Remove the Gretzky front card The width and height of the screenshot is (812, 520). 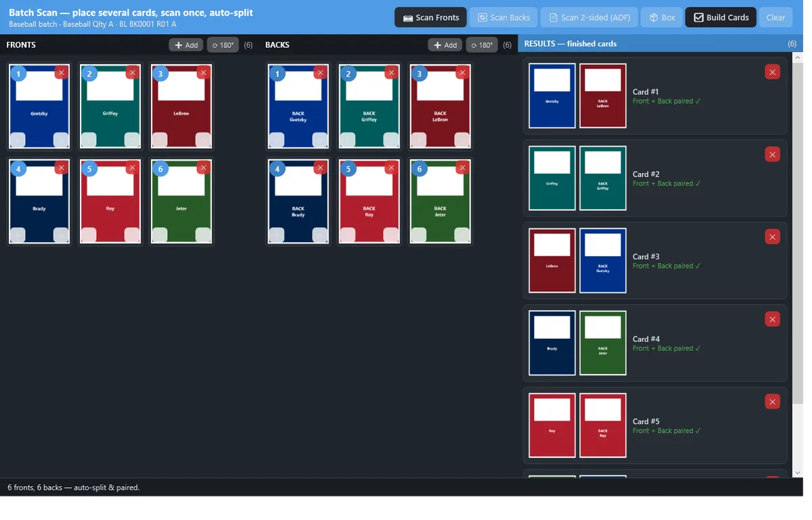point(62,72)
